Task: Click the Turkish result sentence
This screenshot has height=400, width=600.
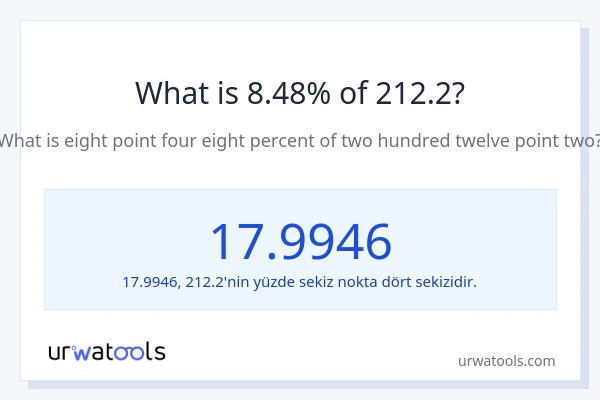Action: tap(300, 281)
